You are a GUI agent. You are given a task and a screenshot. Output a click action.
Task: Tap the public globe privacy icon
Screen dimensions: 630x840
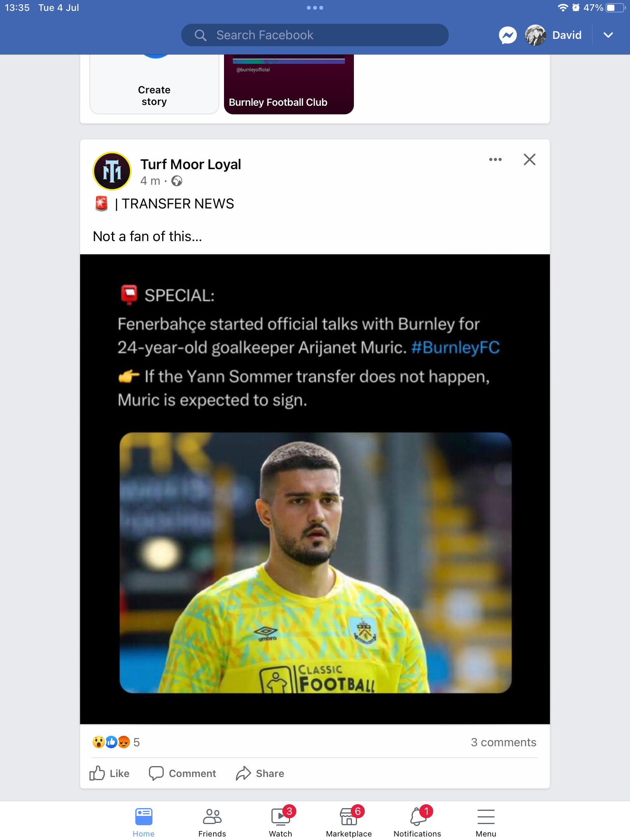(177, 181)
